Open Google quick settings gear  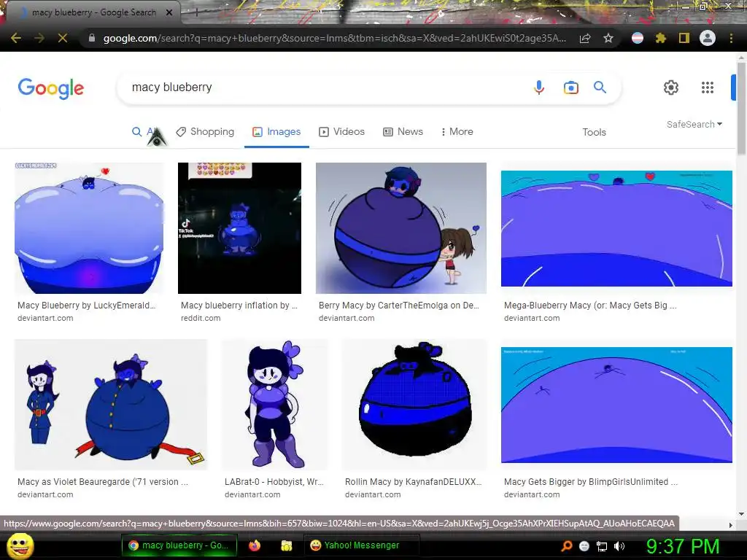pyautogui.click(x=671, y=87)
